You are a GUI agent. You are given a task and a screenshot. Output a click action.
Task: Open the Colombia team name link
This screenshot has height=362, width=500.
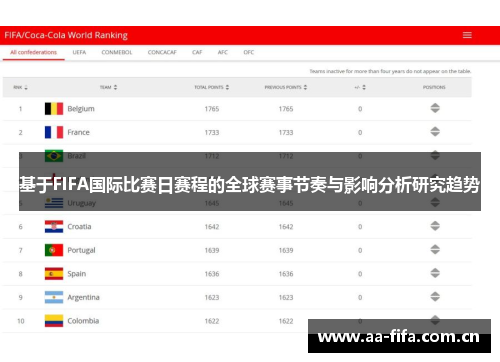point(83,321)
